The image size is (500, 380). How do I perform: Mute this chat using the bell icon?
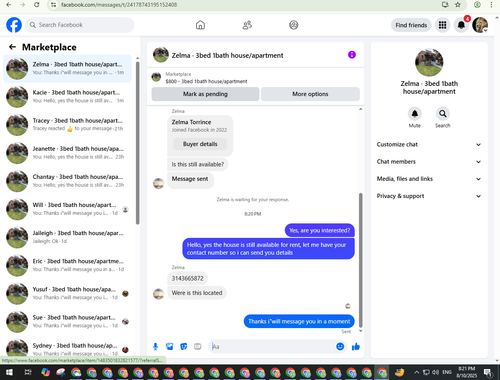(415, 114)
